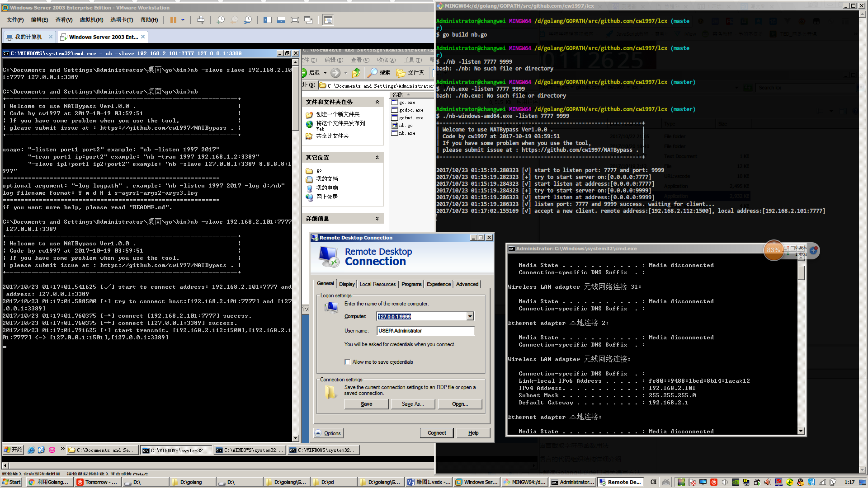868x488 pixels.
Task: Click the CH language indicator in the system tray
Action: 653,482
